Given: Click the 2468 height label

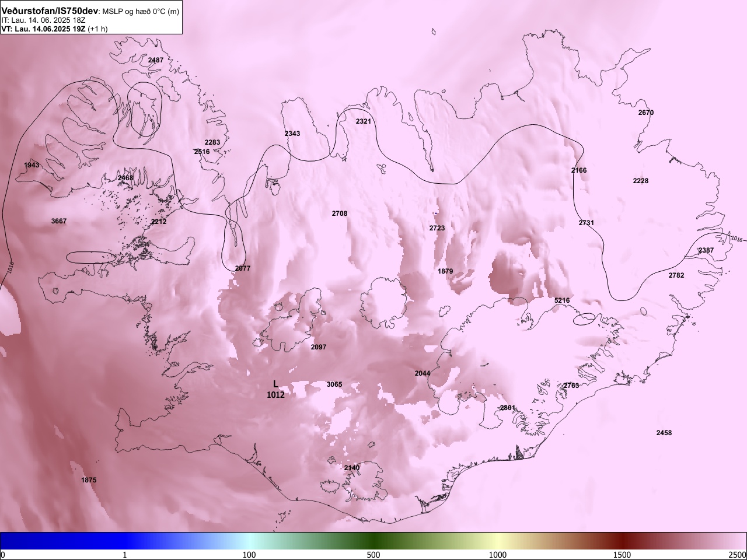Looking at the screenshot, I should pyautogui.click(x=125, y=178).
